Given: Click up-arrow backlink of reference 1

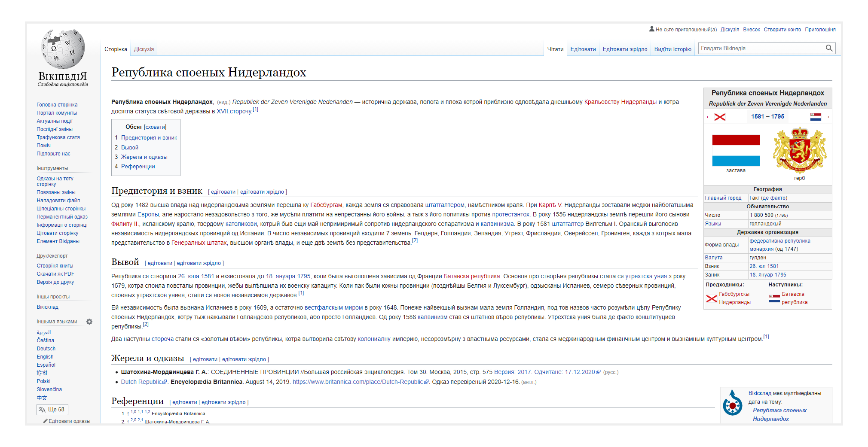Looking at the screenshot, I should pyautogui.click(x=128, y=414).
